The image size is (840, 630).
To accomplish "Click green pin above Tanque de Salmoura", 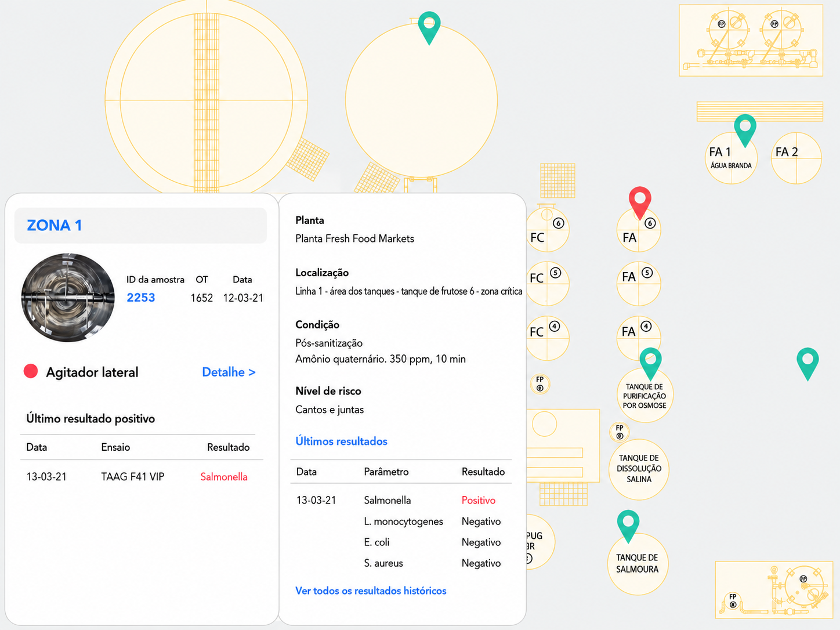I will coord(628,526).
